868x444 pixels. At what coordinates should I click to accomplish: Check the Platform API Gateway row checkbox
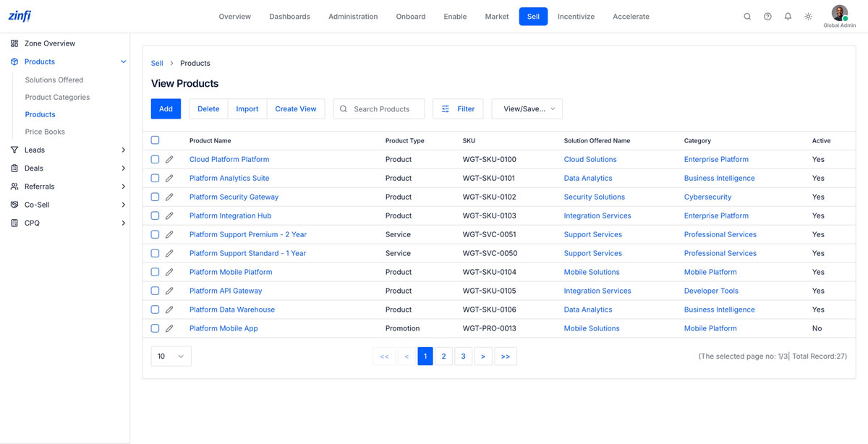click(x=155, y=291)
